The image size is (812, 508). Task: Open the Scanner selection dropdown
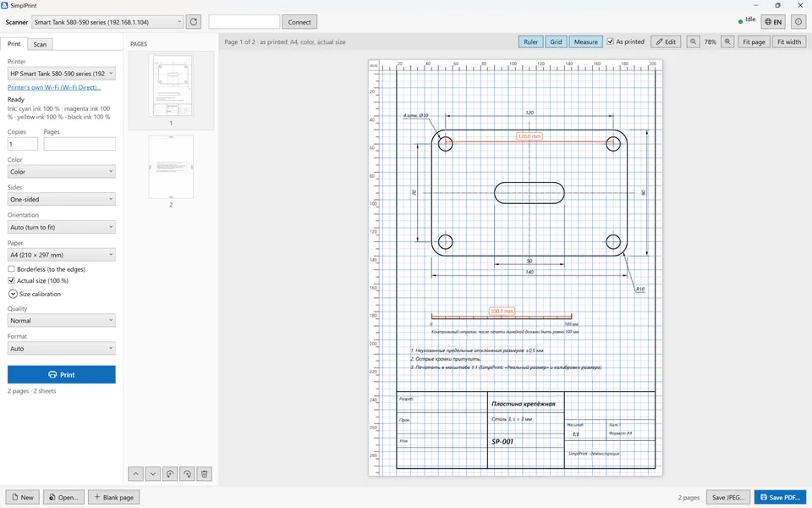108,22
